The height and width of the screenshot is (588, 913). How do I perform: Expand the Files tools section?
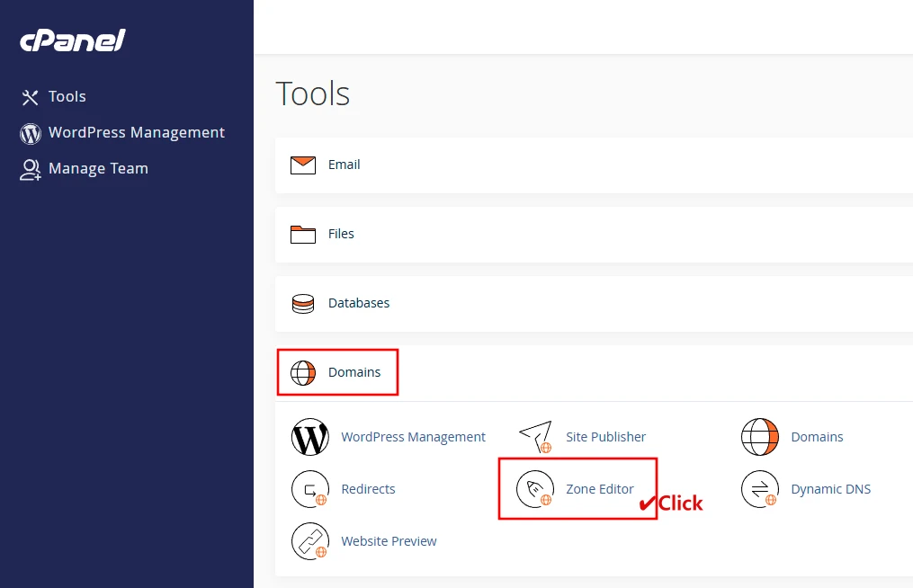[341, 234]
